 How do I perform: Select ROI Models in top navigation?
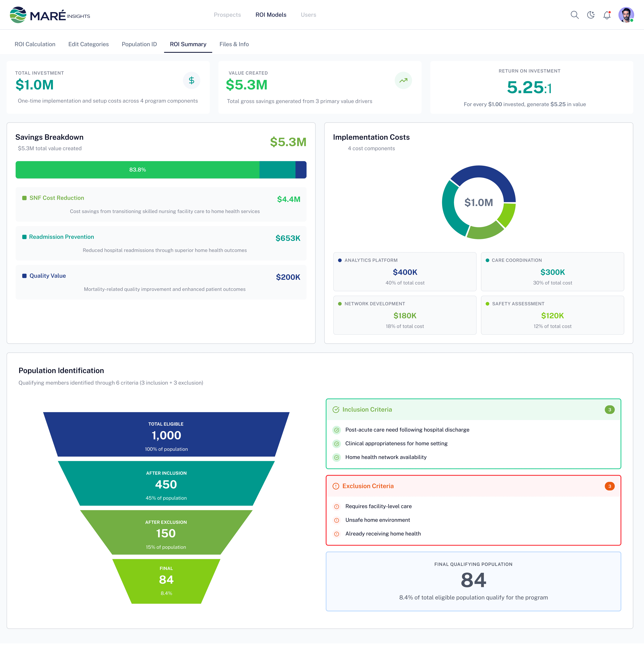[x=271, y=15]
